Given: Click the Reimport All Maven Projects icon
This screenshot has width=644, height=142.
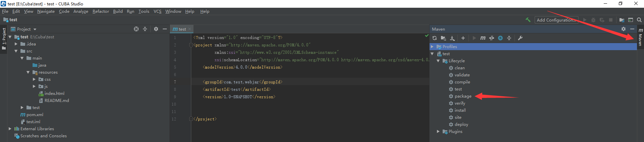Looking at the screenshot, I should (435, 38).
